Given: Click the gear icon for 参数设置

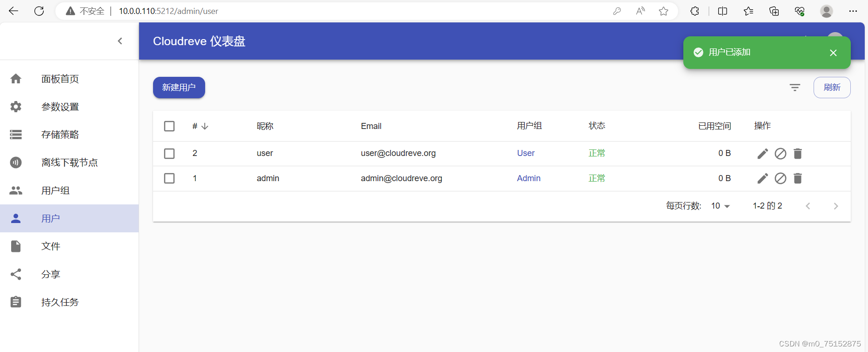Looking at the screenshot, I should pyautogui.click(x=16, y=107).
